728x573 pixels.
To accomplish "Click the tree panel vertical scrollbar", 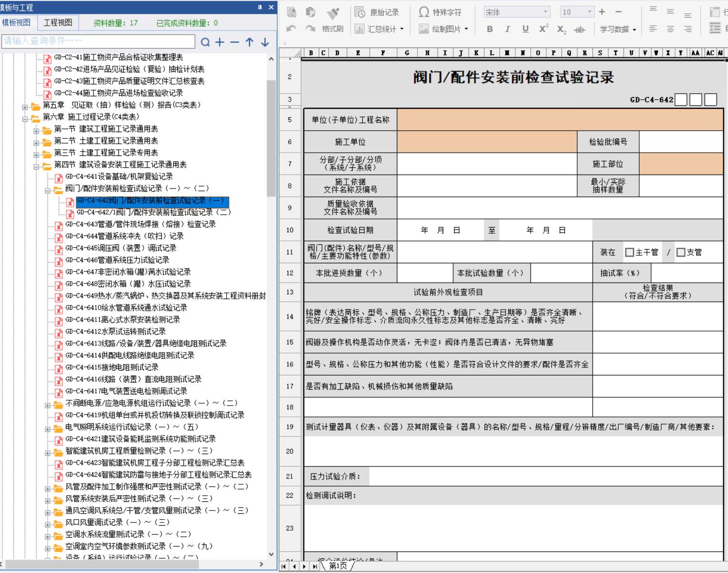I will point(271,138).
